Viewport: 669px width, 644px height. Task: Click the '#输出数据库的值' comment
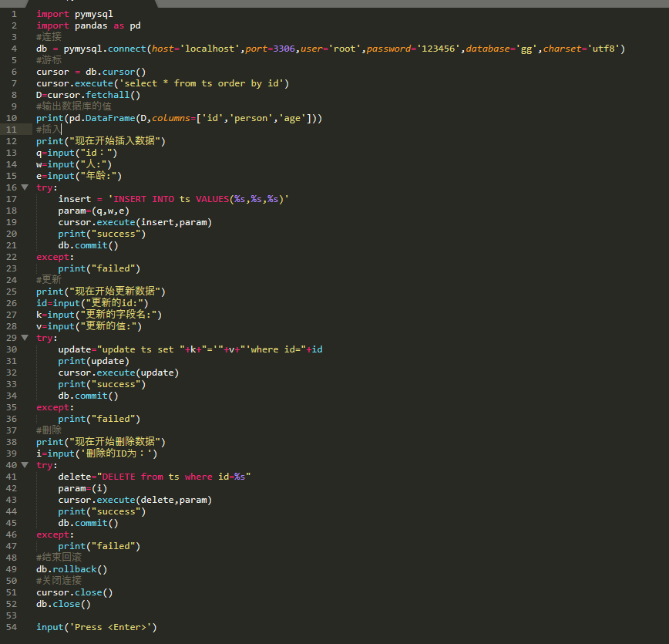click(74, 106)
